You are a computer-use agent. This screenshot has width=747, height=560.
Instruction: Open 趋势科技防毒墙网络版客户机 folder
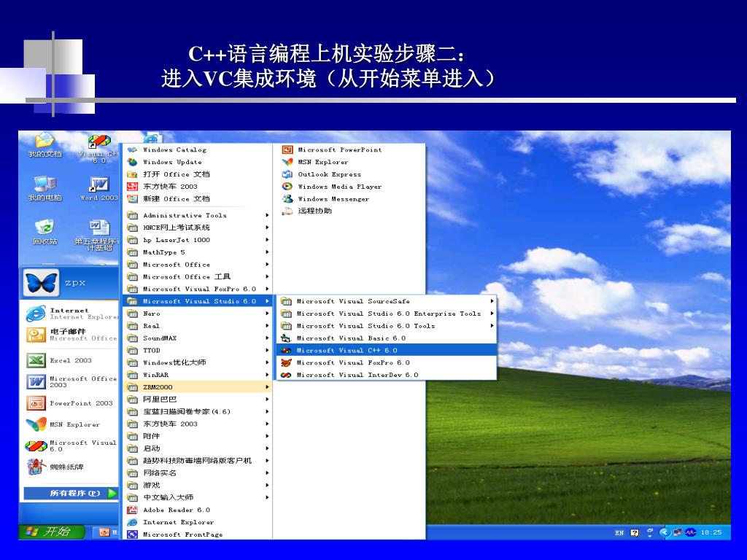tap(198, 461)
